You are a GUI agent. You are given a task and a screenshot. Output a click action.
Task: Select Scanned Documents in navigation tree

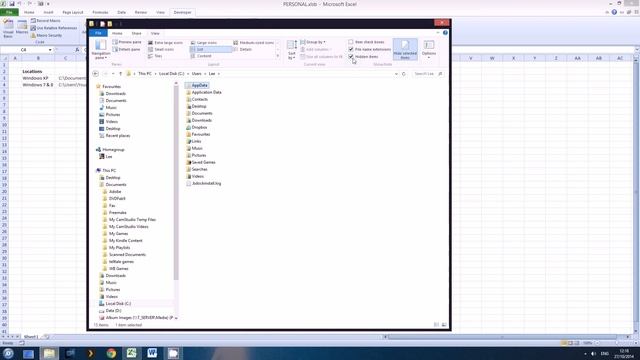pos(124,255)
